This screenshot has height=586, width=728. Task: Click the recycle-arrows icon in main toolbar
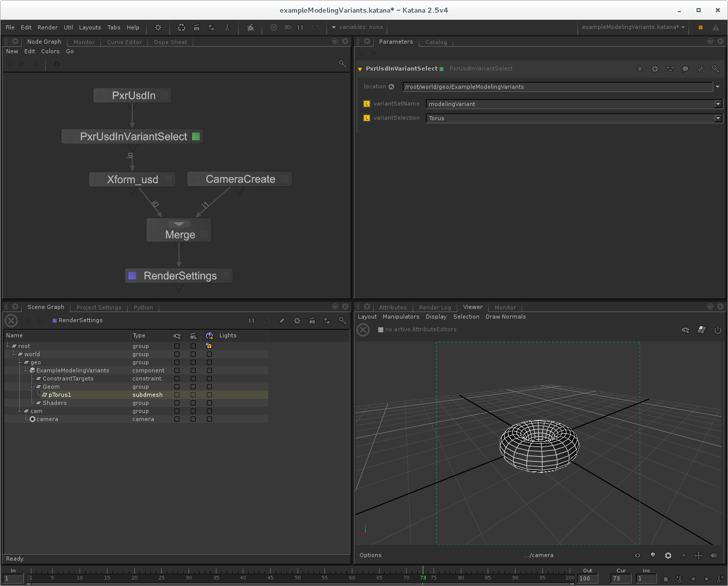pyautogui.click(x=181, y=27)
